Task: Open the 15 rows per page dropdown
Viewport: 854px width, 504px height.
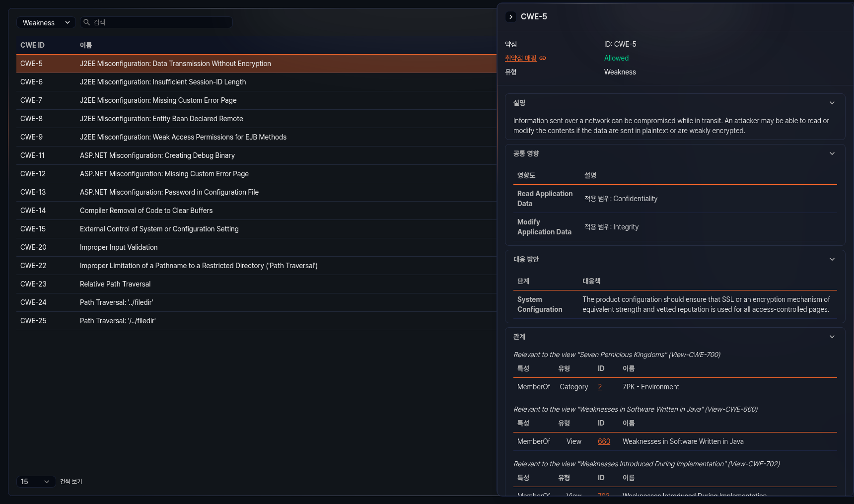Action: 35,482
